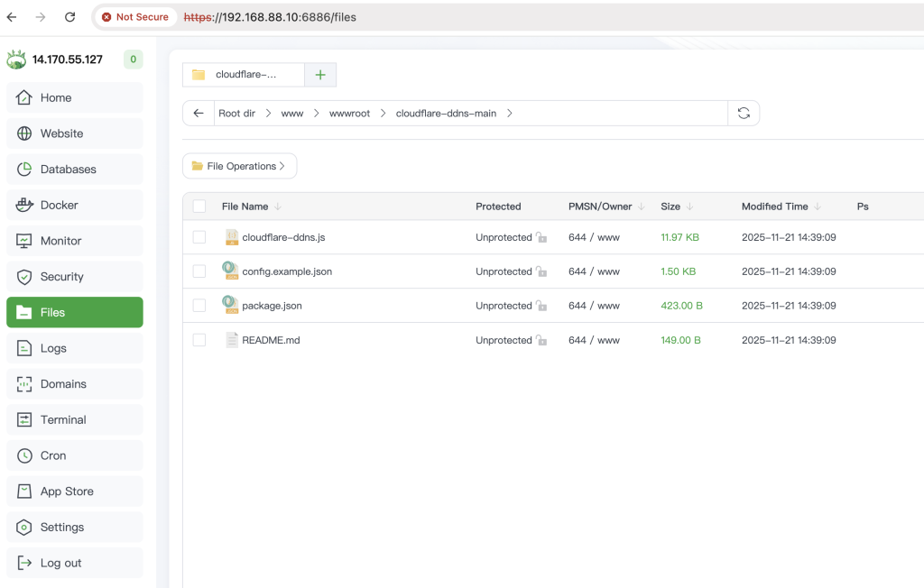Click the lock icon for README.md
Viewport: 924px width, 588px height.
(541, 341)
